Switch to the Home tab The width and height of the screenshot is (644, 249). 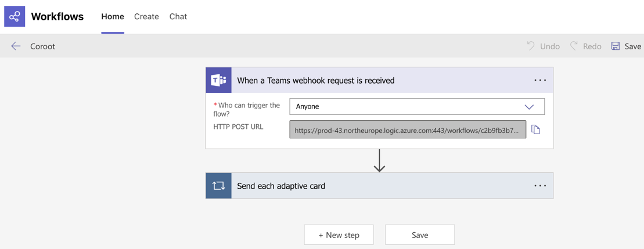click(x=113, y=17)
